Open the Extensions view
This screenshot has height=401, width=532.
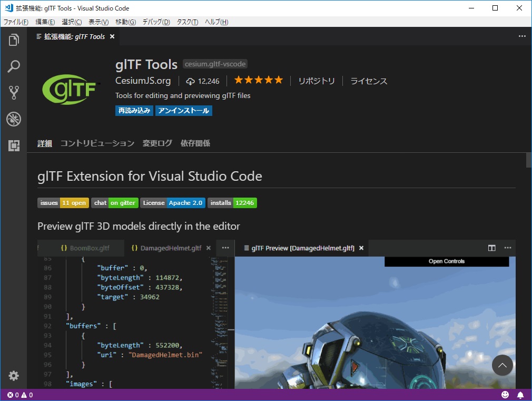14,145
